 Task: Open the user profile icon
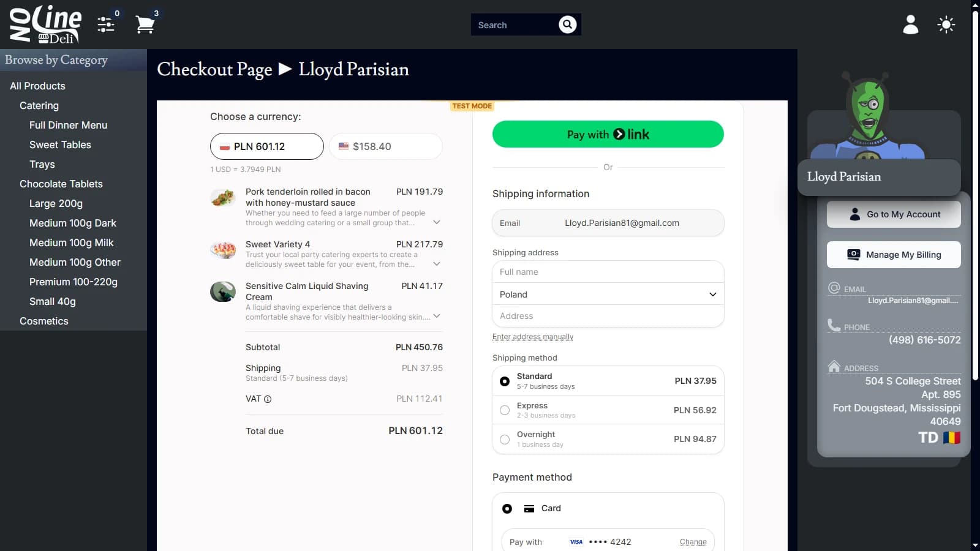910,24
